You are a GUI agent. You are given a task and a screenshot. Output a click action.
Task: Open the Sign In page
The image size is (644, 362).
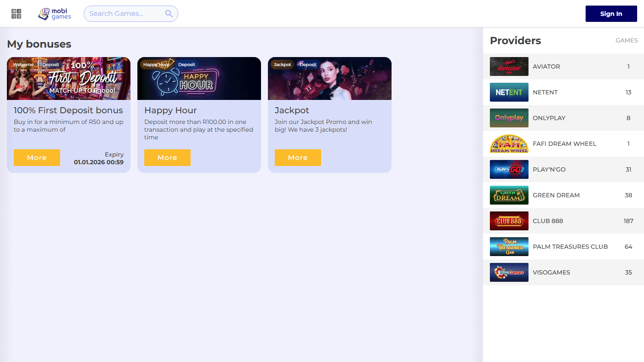click(x=611, y=13)
